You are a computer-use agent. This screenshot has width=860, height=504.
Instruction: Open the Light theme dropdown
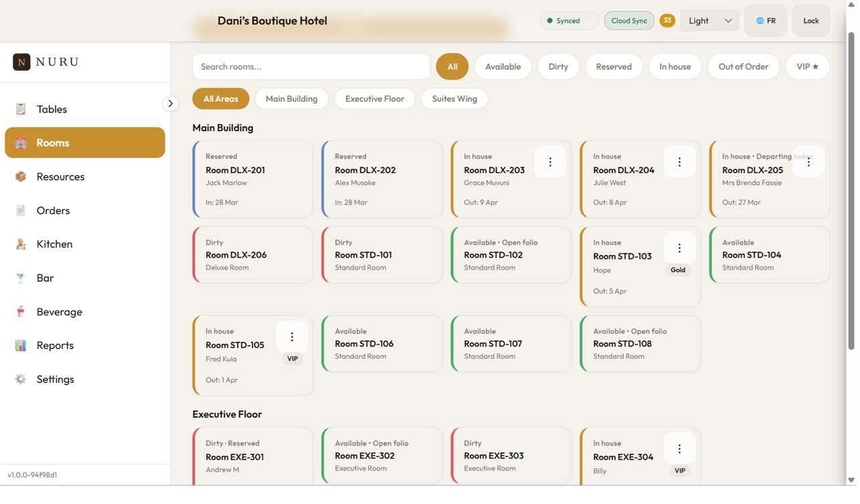coord(709,21)
